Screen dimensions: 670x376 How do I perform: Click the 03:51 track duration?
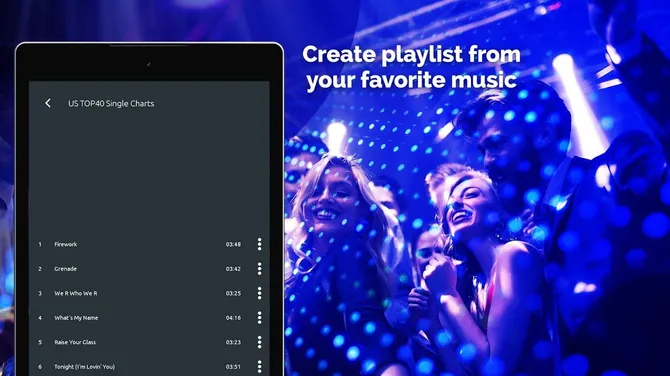[233, 367]
